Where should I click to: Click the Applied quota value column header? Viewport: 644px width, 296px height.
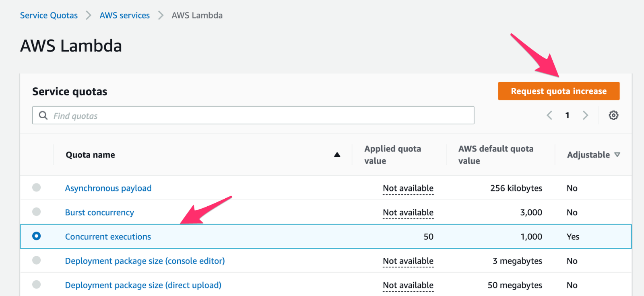pos(392,155)
